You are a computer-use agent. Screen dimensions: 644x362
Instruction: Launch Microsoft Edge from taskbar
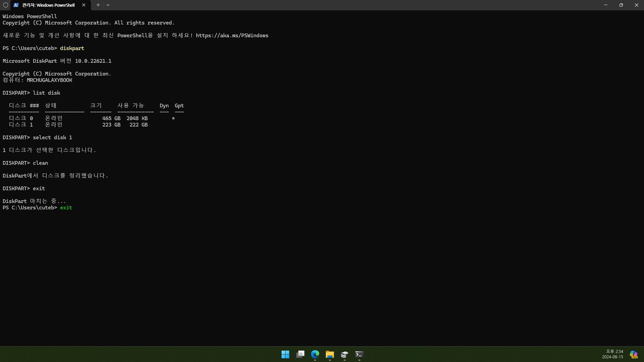(x=315, y=354)
